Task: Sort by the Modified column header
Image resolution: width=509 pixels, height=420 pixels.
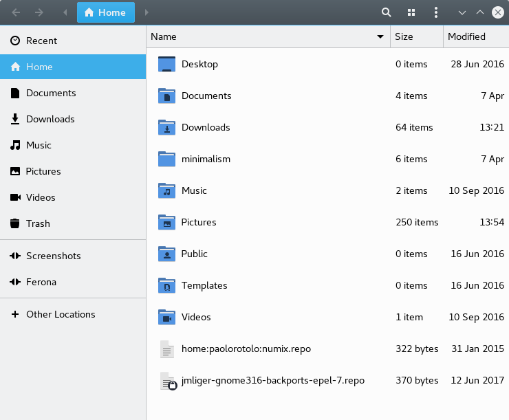Action: 466,36
